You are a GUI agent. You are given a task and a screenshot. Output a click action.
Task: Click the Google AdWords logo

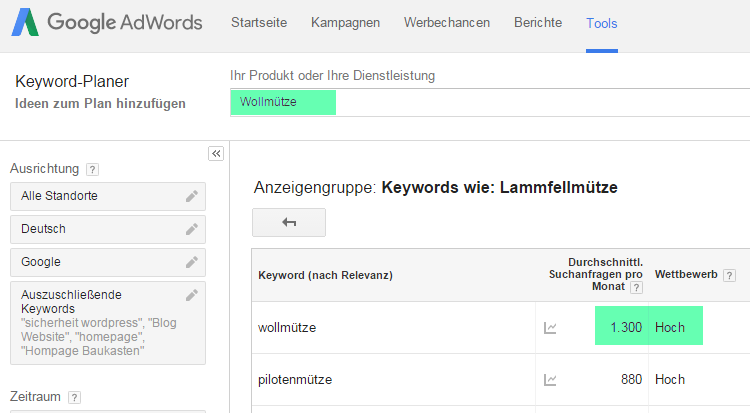(107, 22)
